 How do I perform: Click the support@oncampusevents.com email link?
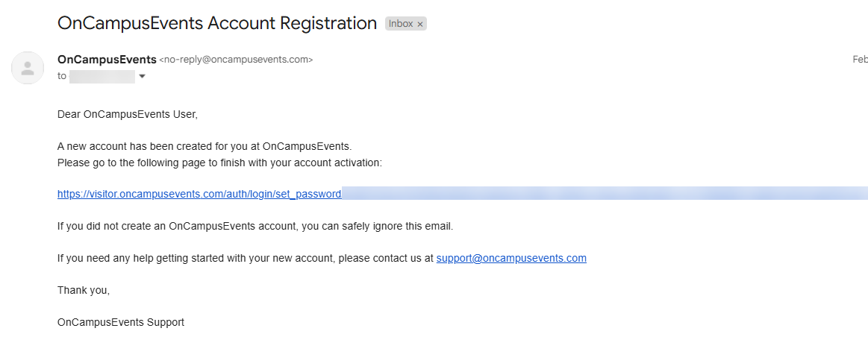pyautogui.click(x=511, y=258)
